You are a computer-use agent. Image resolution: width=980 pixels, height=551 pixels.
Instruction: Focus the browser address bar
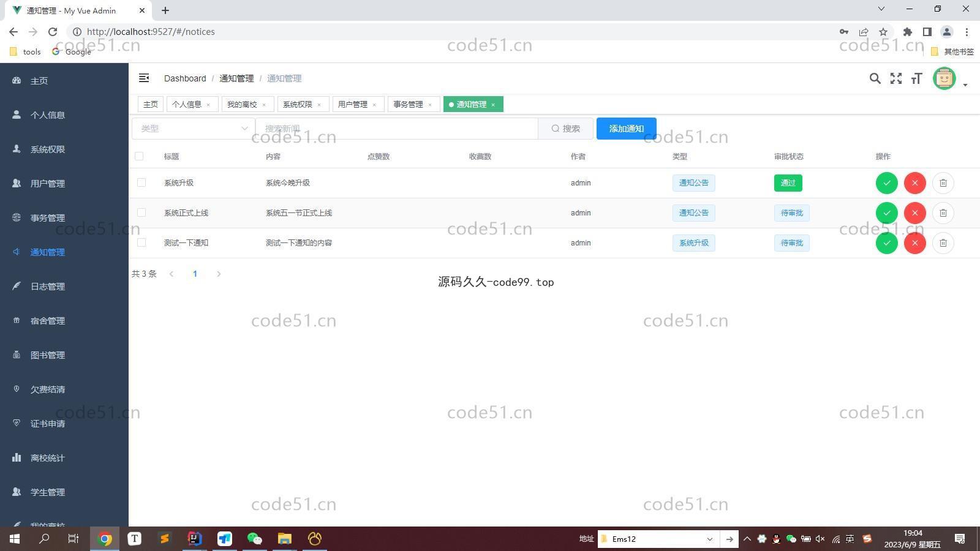tap(453, 32)
